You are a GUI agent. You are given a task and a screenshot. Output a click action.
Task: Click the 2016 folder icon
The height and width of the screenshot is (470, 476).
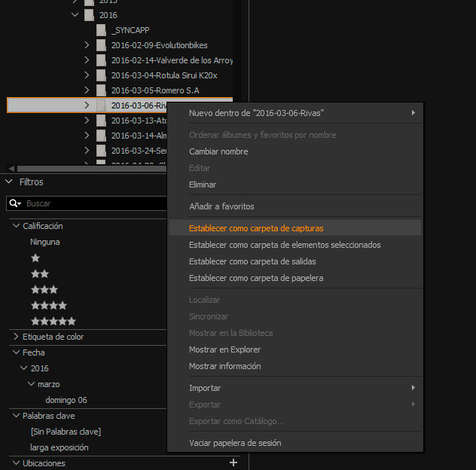click(89, 15)
